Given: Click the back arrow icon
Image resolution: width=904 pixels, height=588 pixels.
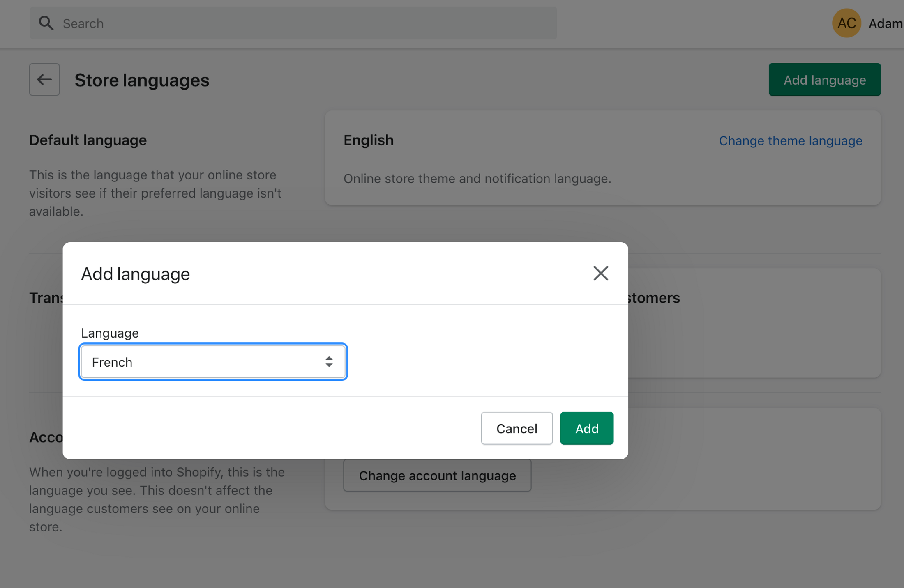Looking at the screenshot, I should click(44, 80).
